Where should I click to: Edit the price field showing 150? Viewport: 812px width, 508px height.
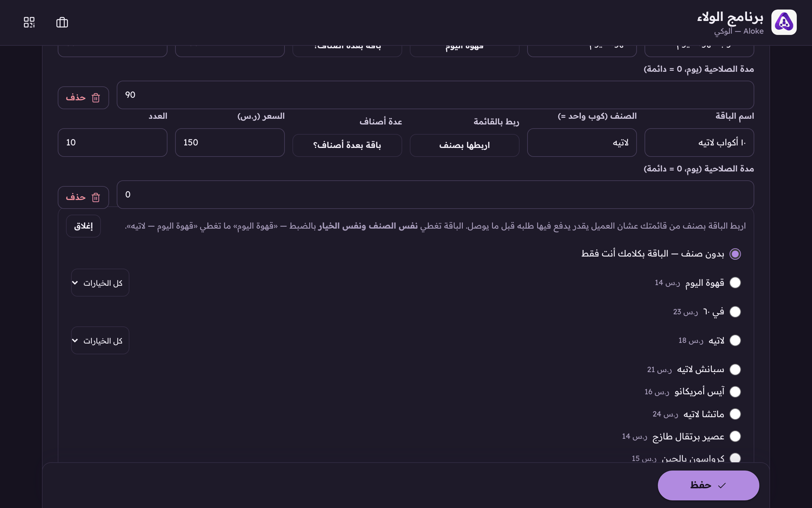[230, 143]
